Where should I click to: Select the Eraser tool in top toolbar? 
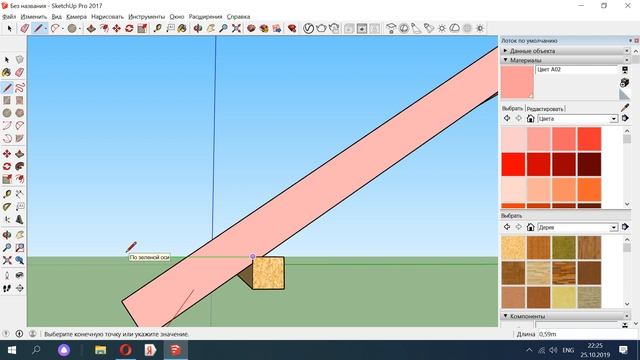[24, 28]
